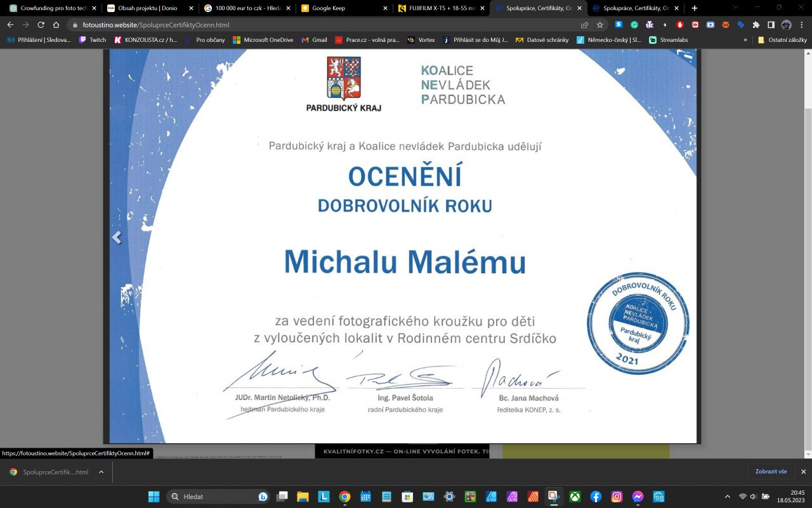812x508 pixels.
Task: Open Affinity Publisher from the taskbar
Action: click(533, 497)
